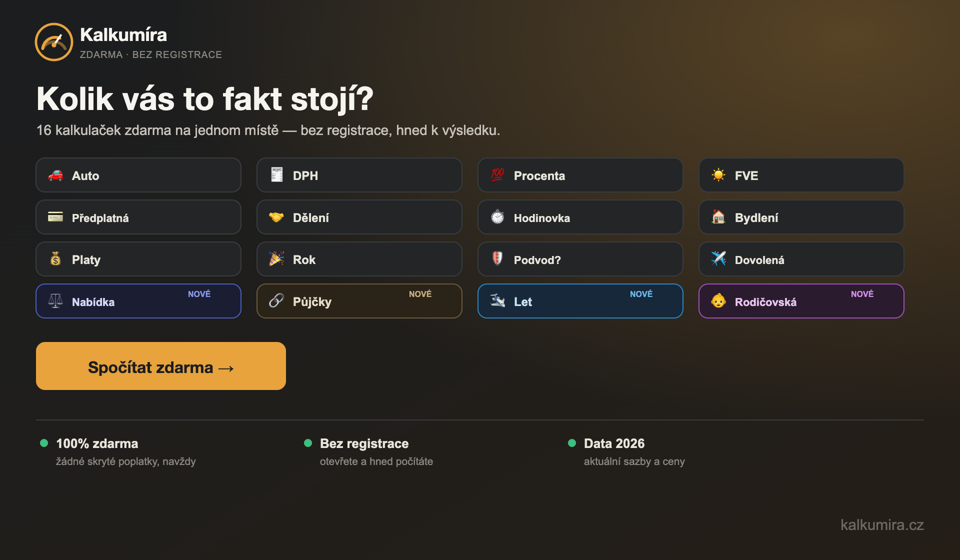The height and width of the screenshot is (560, 960).
Task: Click the sun icon for FVE calculator
Action: (x=718, y=175)
